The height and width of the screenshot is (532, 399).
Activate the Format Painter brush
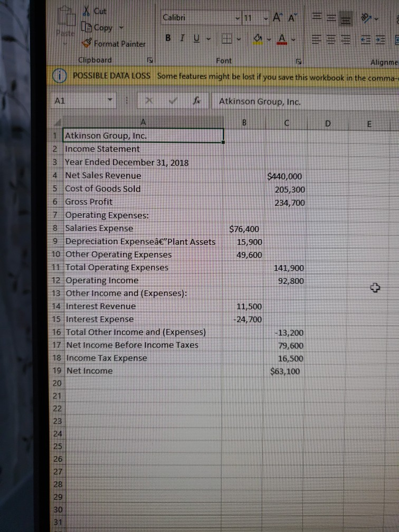[x=87, y=43]
